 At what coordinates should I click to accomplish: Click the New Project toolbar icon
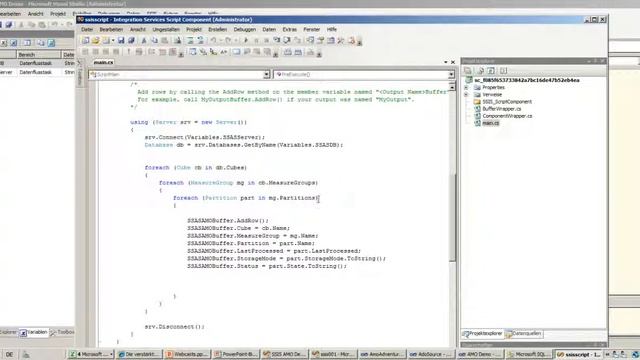coord(85,40)
